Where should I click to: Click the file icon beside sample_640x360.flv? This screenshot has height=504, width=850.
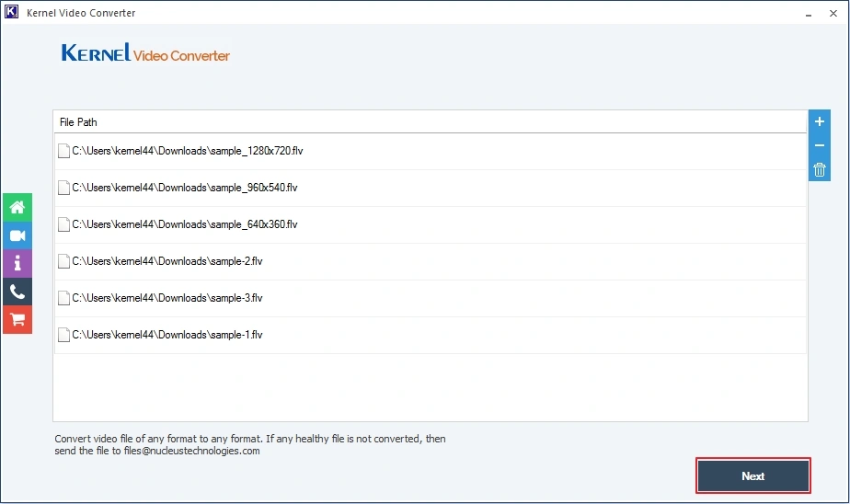(x=64, y=225)
